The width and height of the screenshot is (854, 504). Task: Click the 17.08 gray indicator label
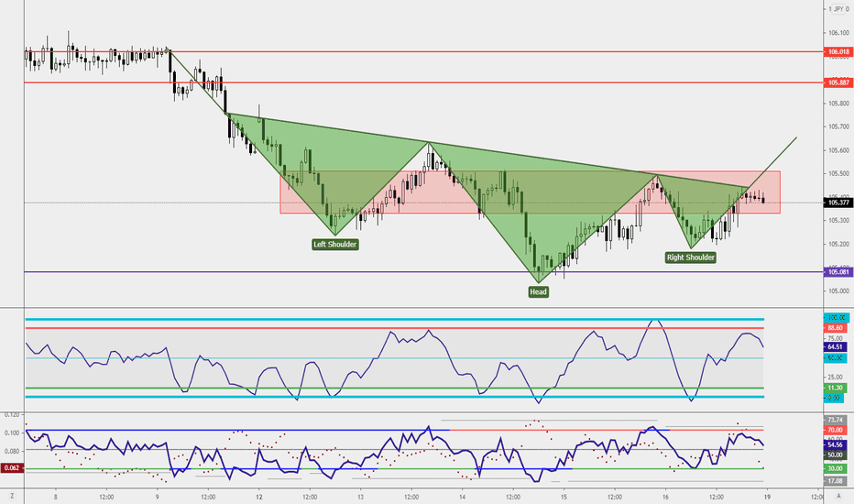click(835, 481)
